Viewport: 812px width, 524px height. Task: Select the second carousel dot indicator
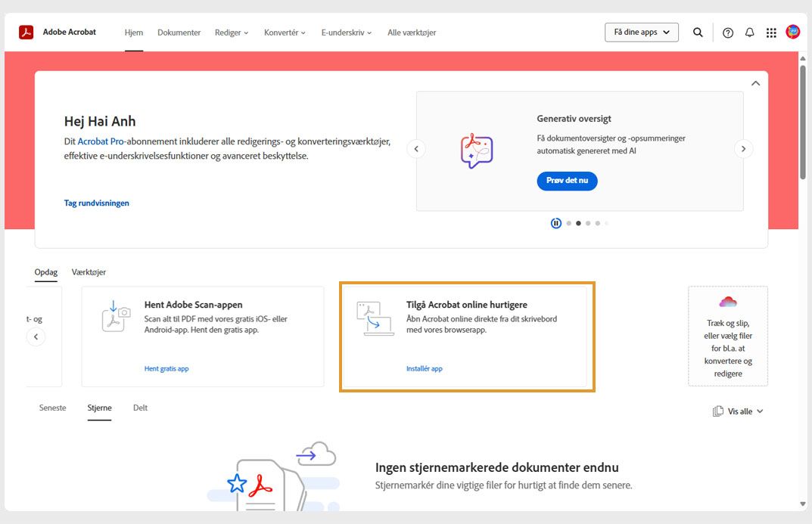pos(577,223)
